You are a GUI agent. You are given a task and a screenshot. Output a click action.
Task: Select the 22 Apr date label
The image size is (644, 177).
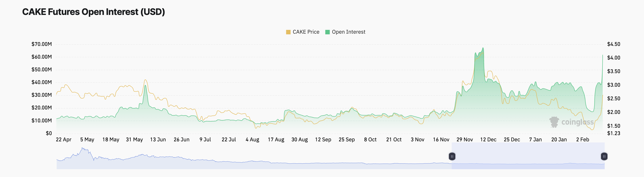tap(63, 140)
